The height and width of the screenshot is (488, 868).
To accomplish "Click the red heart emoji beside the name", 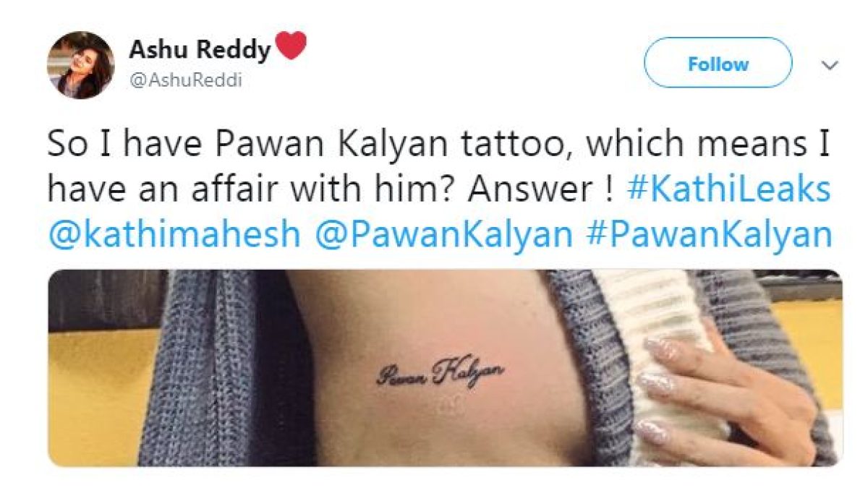I will coord(291,47).
